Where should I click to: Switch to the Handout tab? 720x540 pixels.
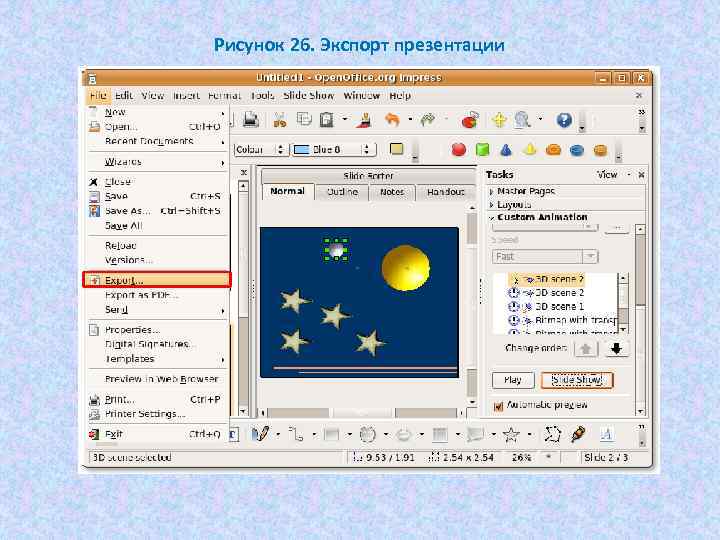(445, 192)
